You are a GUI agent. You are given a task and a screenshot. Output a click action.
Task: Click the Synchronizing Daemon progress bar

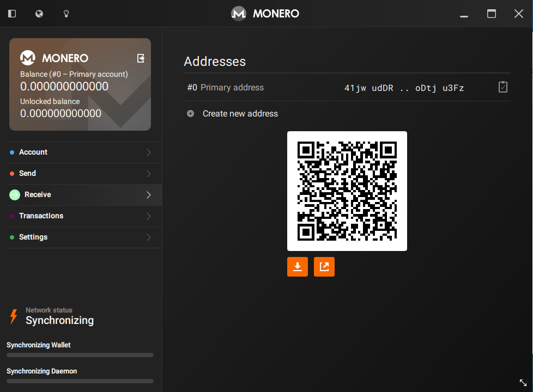[x=80, y=381]
